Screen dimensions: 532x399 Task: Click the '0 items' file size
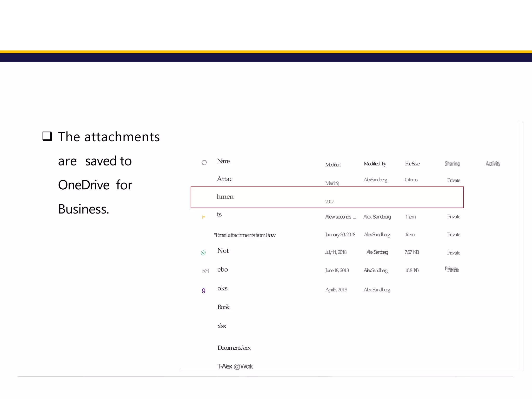click(x=411, y=180)
